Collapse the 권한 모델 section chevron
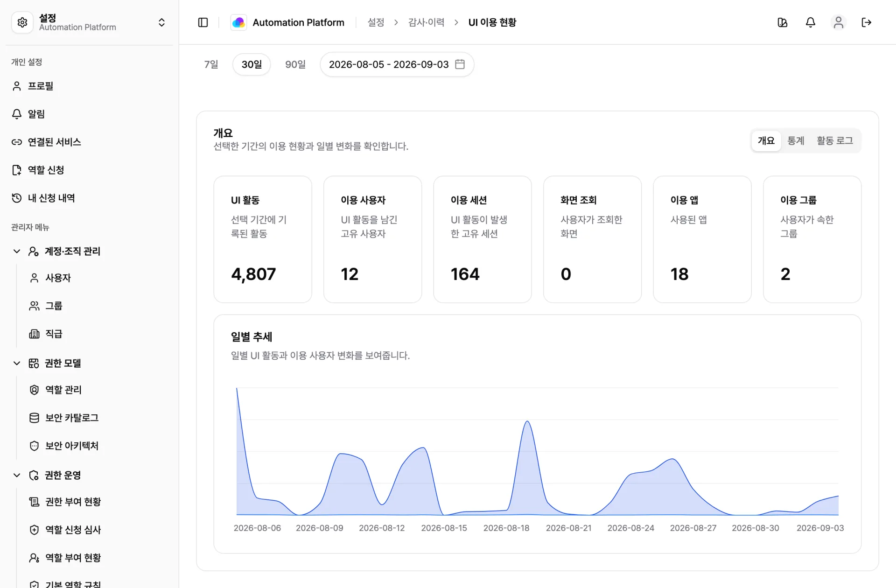Viewport: 896px width, 588px height. click(x=17, y=363)
